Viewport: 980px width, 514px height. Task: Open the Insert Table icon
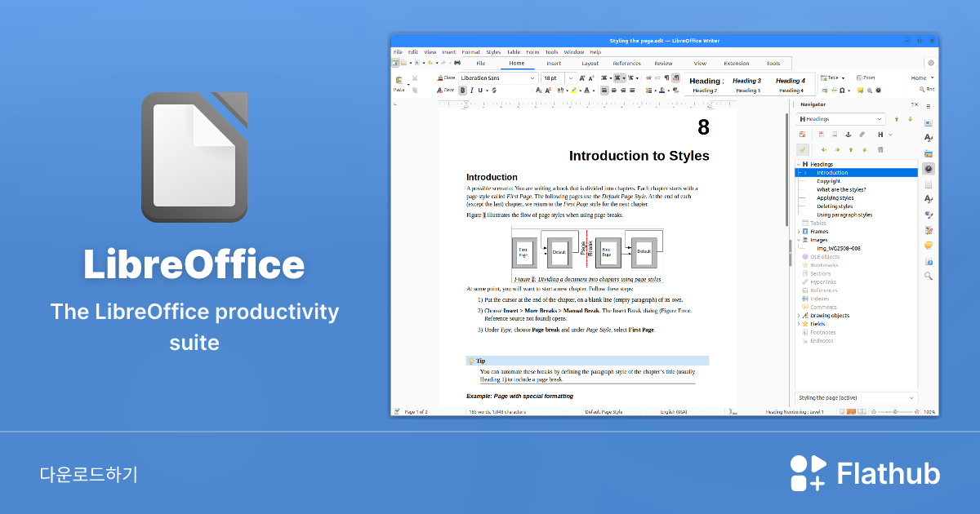click(x=823, y=78)
